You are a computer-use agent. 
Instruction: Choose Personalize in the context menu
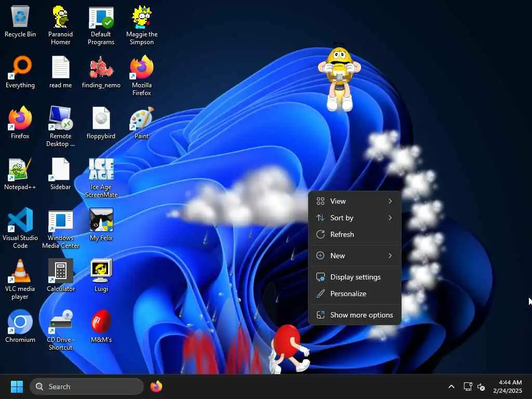[x=354, y=294]
